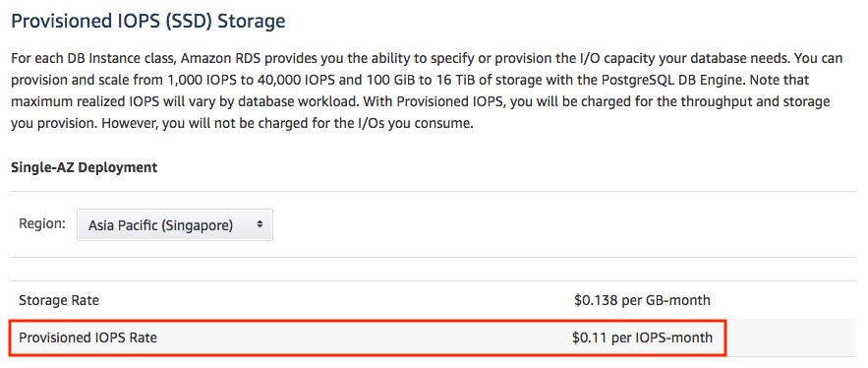
Task: Open the Region dropdown showing Asia Pacific (Singapore)
Action: coord(175,225)
